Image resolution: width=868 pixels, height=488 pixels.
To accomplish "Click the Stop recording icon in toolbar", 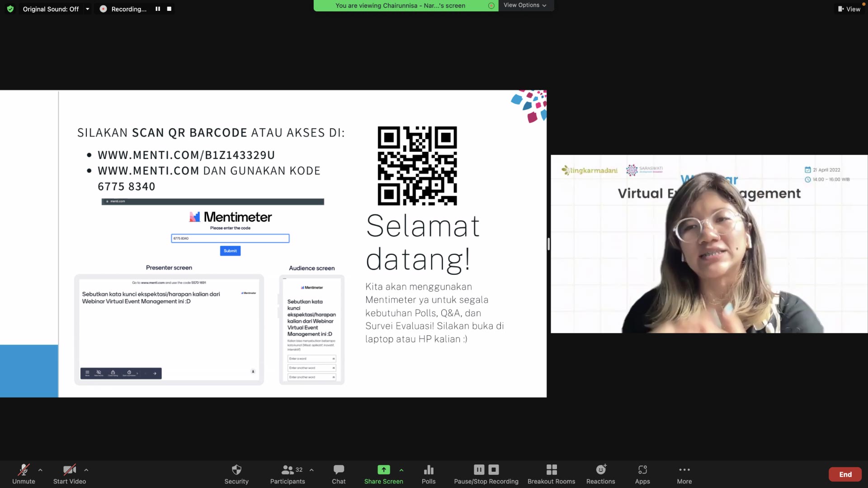I will click(x=494, y=469).
